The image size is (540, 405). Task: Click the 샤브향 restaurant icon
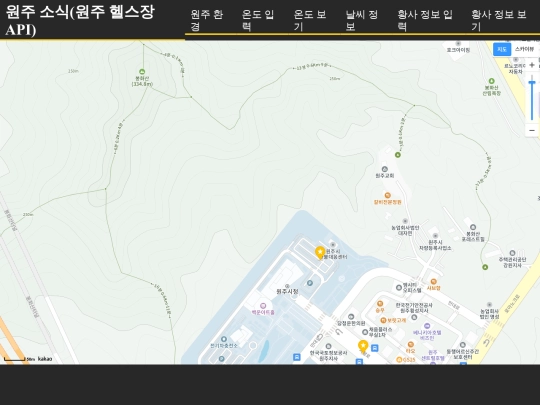[433, 282]
